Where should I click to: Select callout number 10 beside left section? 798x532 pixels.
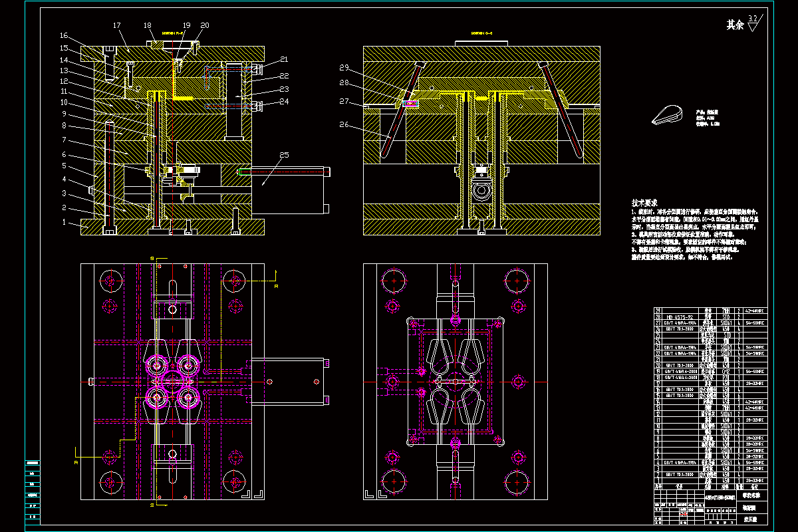64,103
